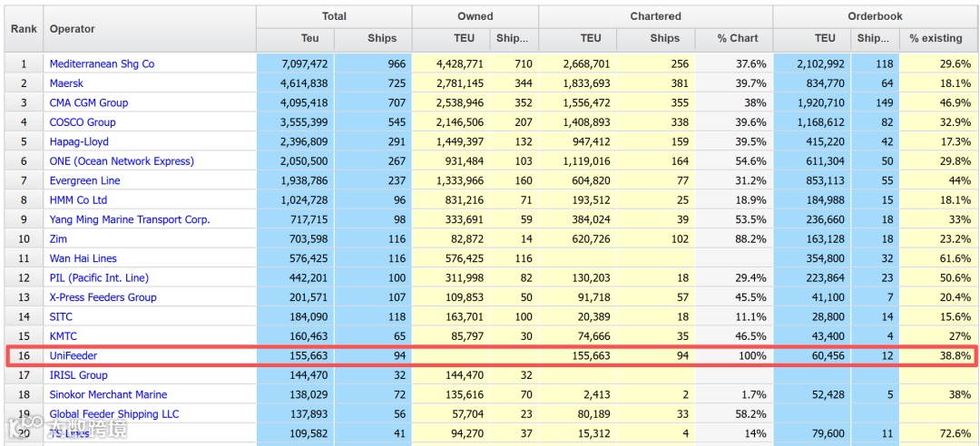Click the Owned group header
The height and width of the screenshot is (446, 980).
click(x=475, y=17)
